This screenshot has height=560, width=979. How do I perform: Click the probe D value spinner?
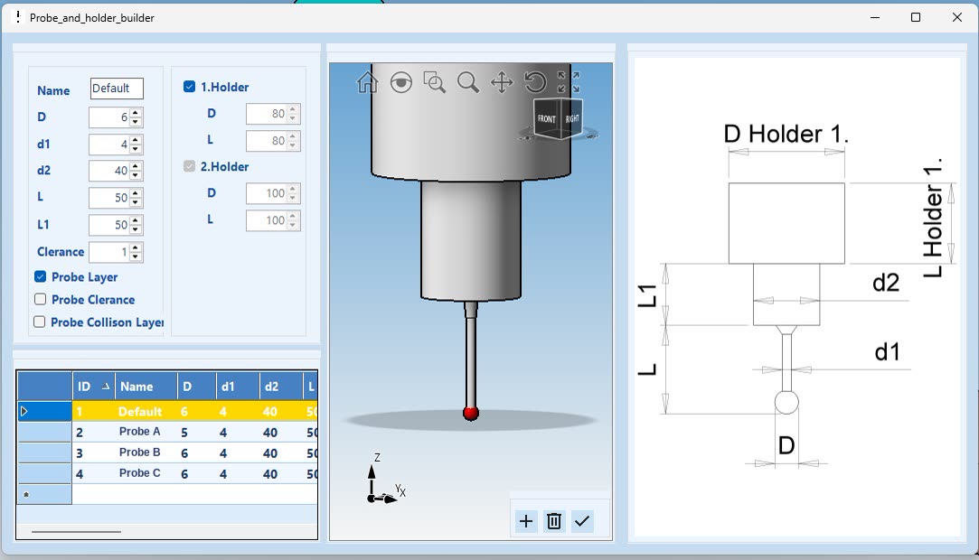116,117
